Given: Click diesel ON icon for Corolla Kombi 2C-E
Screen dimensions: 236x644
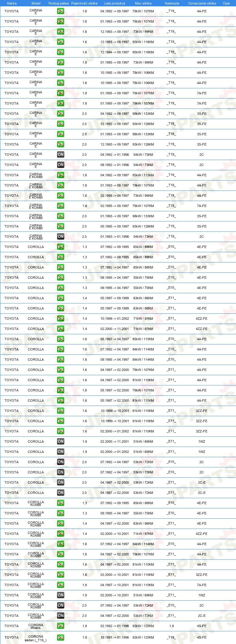Looking at the screenshot, I should (61, 616).
